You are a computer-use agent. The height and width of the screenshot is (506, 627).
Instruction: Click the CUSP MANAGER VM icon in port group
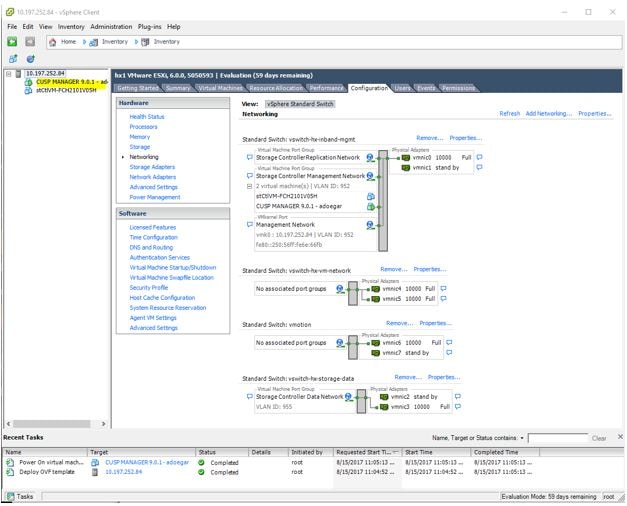click(371, 206)
